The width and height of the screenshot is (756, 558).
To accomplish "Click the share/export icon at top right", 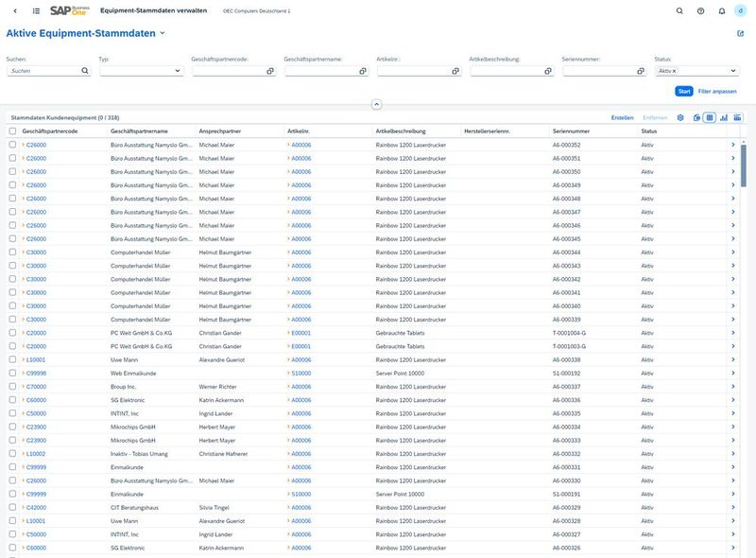I will coord(740,33).
